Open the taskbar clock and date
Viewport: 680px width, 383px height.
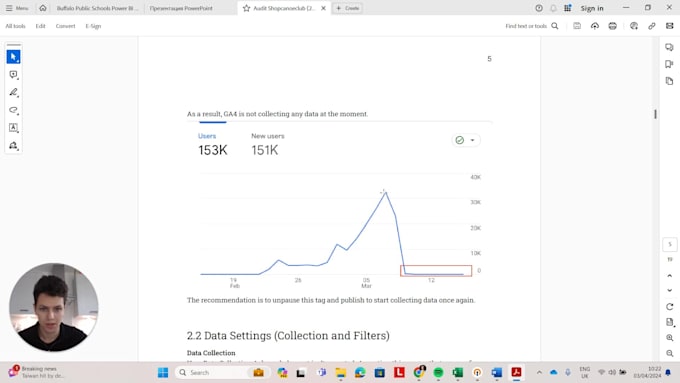tap(647, 372)
